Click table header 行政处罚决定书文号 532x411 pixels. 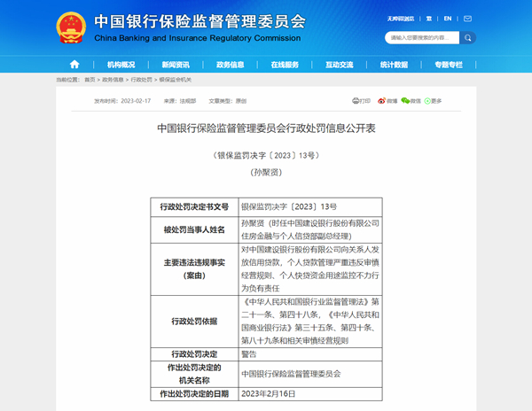pyautogui.click(x=194, y=206)
